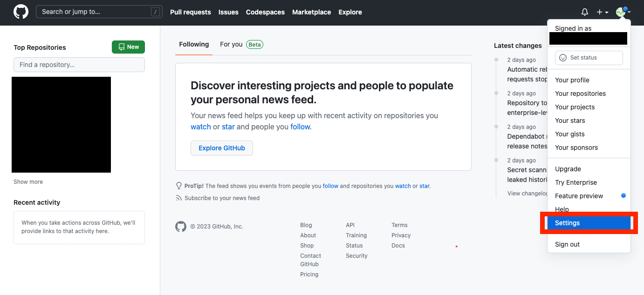Click the Search or jump to box
The width and height of the screenshot is (644, 295).
pos(99,12)
